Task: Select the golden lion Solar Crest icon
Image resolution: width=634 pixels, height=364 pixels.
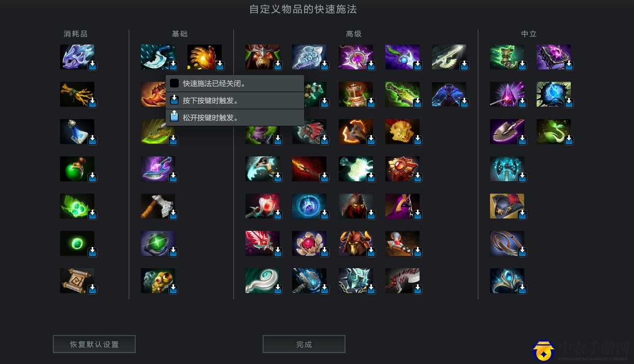Action: (402, 132)
